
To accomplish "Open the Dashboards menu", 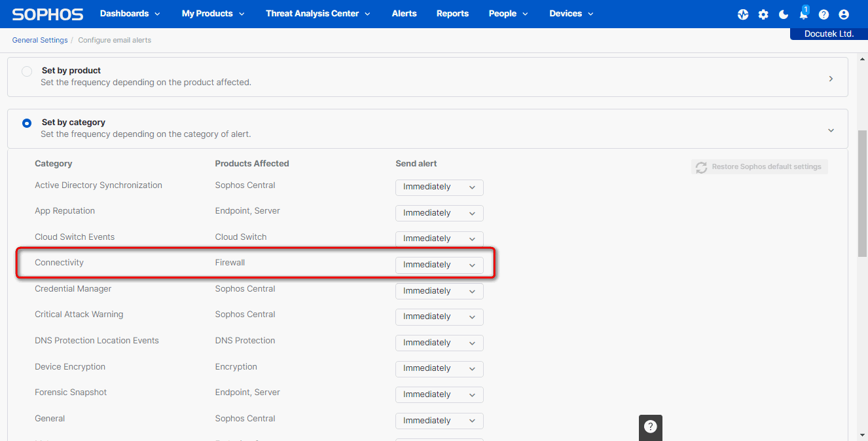I will pyautogui.click(x=130, y=14).
